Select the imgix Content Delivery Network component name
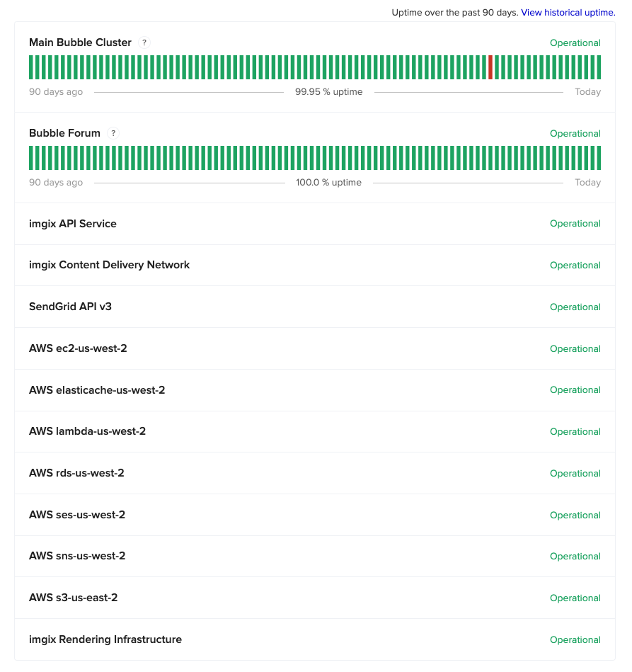Image resolution: width=632 pixels, height=672 pixels. pos(109,265)
